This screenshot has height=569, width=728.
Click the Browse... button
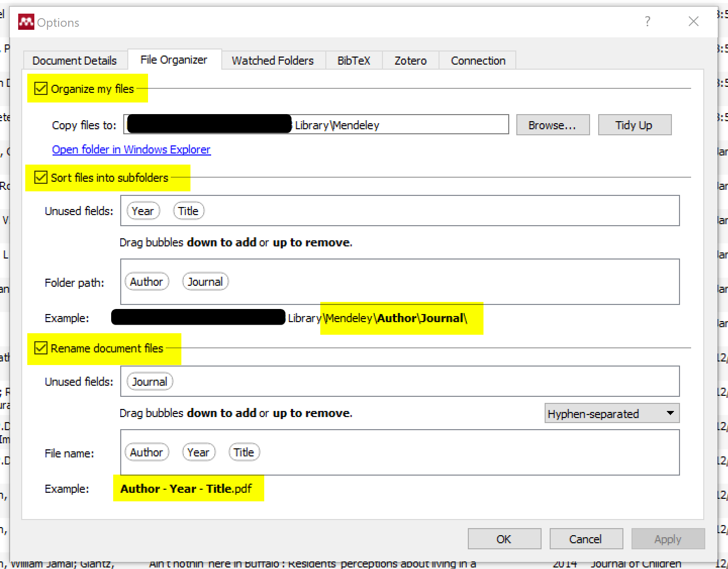point(553,125)
